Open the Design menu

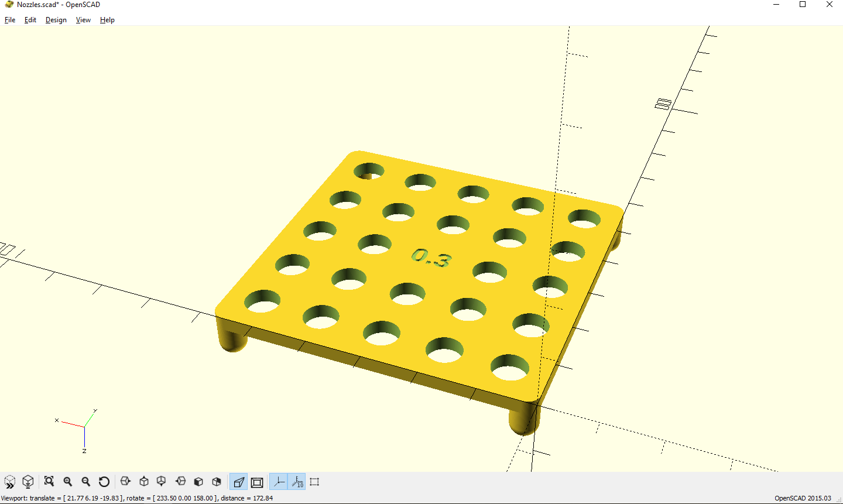click(x=56, y=20)
